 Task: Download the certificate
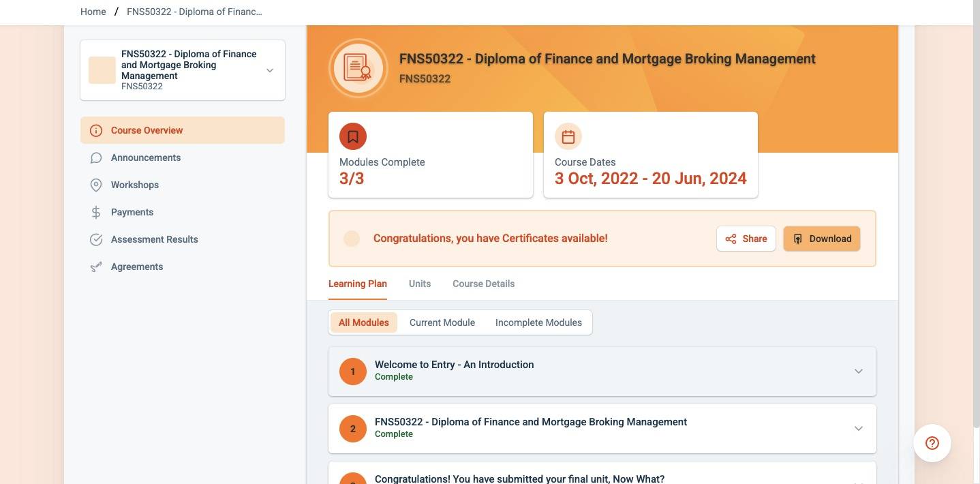[822, 239]
